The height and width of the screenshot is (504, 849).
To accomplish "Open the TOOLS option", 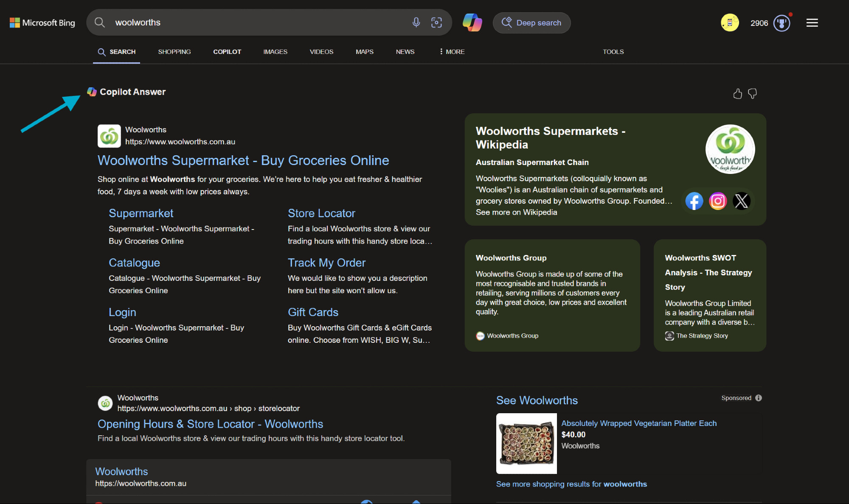I will (613, 52).
